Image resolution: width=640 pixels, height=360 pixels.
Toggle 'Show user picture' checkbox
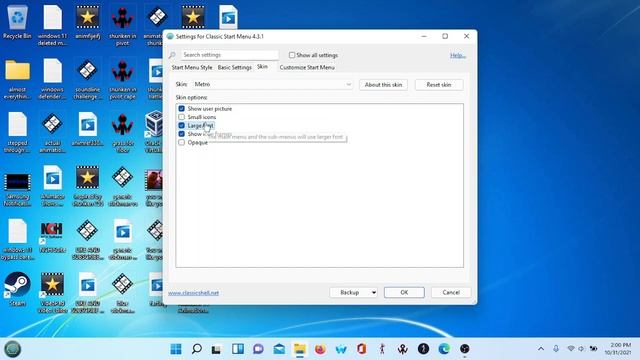182,109
